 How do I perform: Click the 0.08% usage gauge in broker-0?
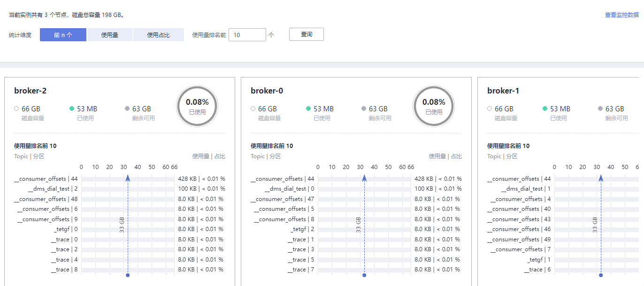434,107
